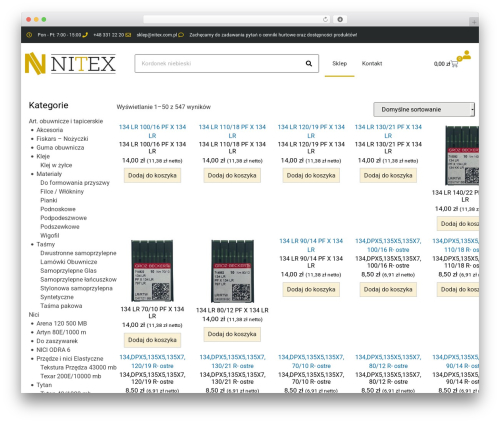The width and height of the screenshot is (500, 423).
Task: Open Lamówki Obuwnicze subcategory
Action: click(x=69, y=262)
